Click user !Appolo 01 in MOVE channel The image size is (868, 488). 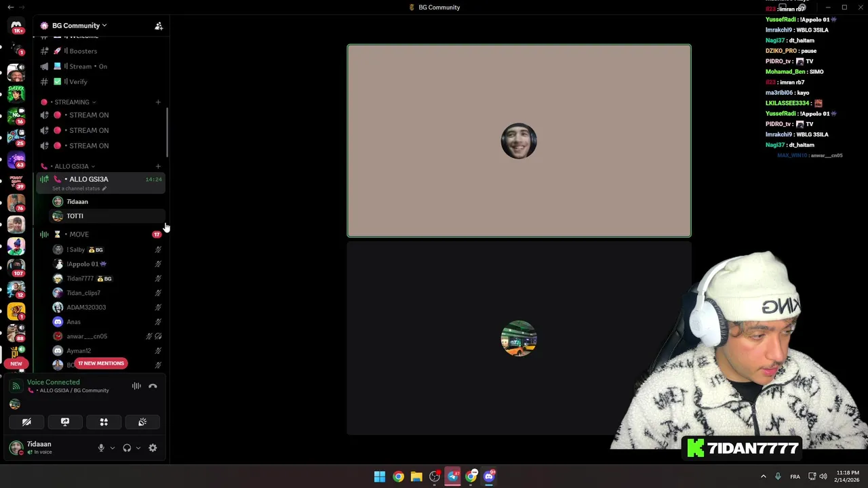tap(107, 264)
